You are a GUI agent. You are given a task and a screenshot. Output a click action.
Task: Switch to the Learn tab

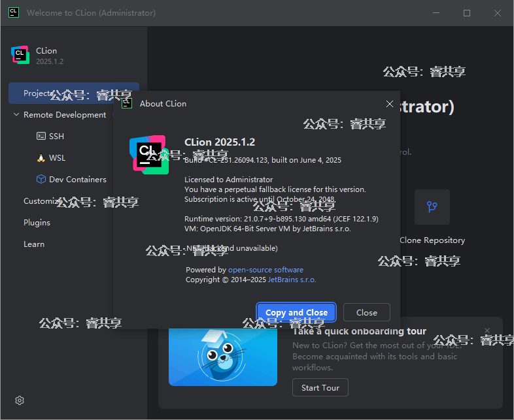click(34, 244)
